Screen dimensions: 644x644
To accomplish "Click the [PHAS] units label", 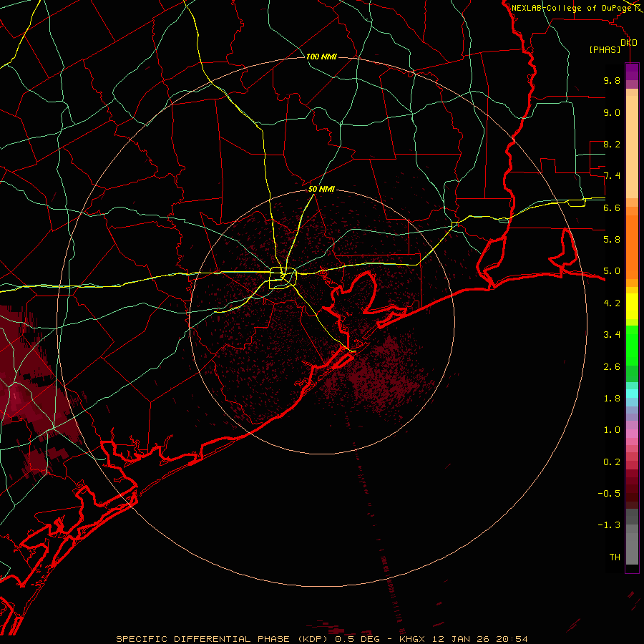I will pyautogui.click(x=605, y=50).
